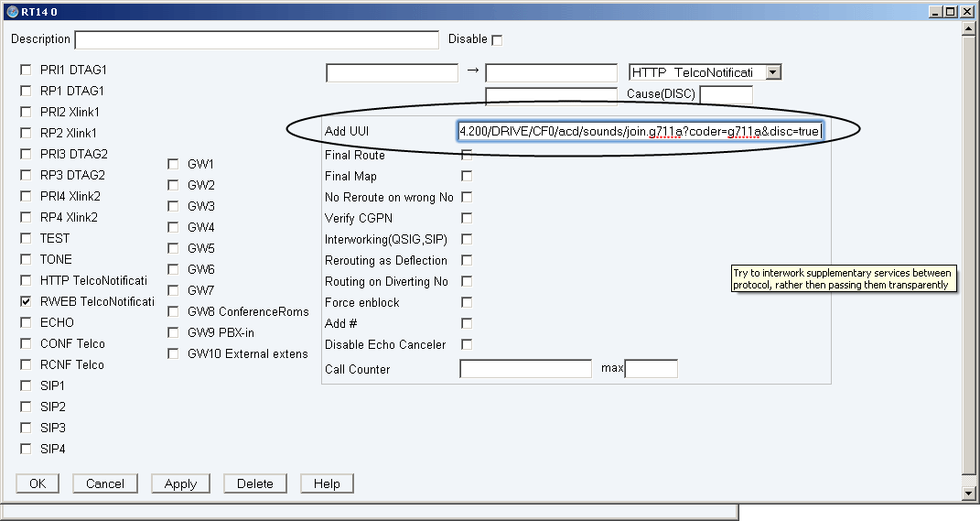This screenshot has width=980, height=521.
Task: Check the CONF Telco checkbox
Action: tap(26, 343)
